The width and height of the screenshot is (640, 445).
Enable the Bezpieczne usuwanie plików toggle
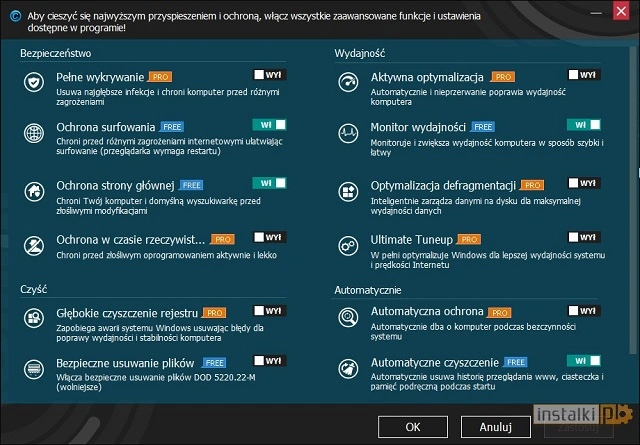[268, 360]
